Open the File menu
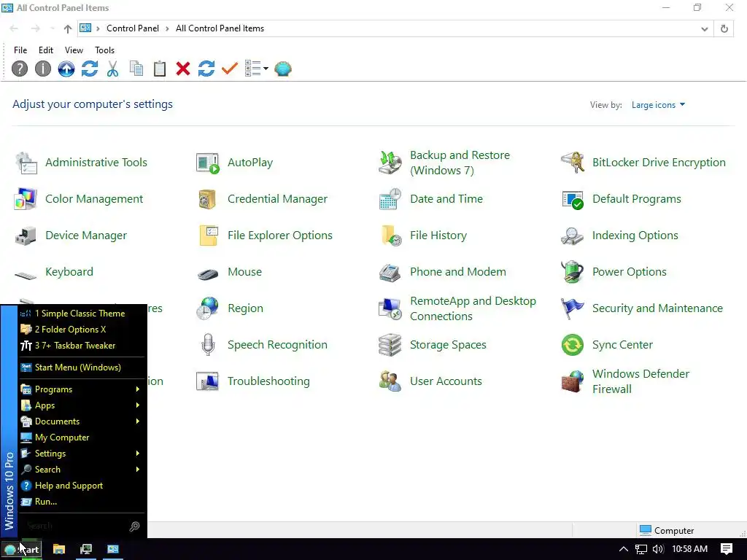Viewport: 747px width, 560px height. pos(20,50)
